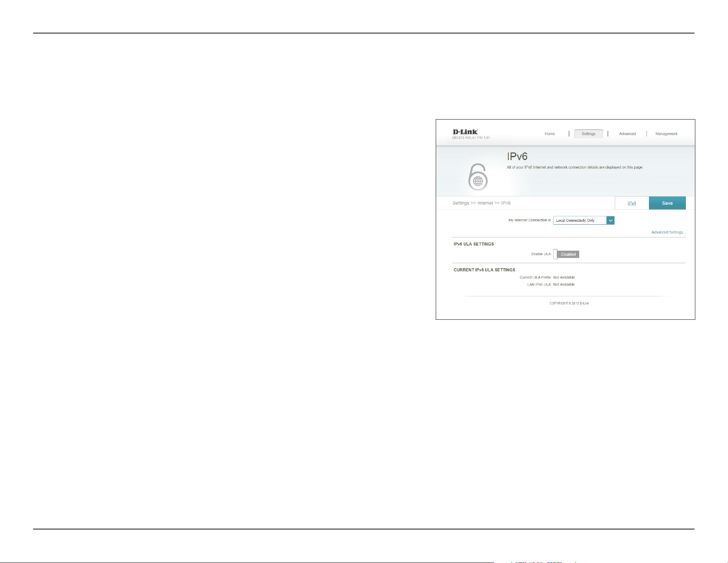The image size is (728, 563).
Task: Open the Settings tab
Action: [588, 134]
